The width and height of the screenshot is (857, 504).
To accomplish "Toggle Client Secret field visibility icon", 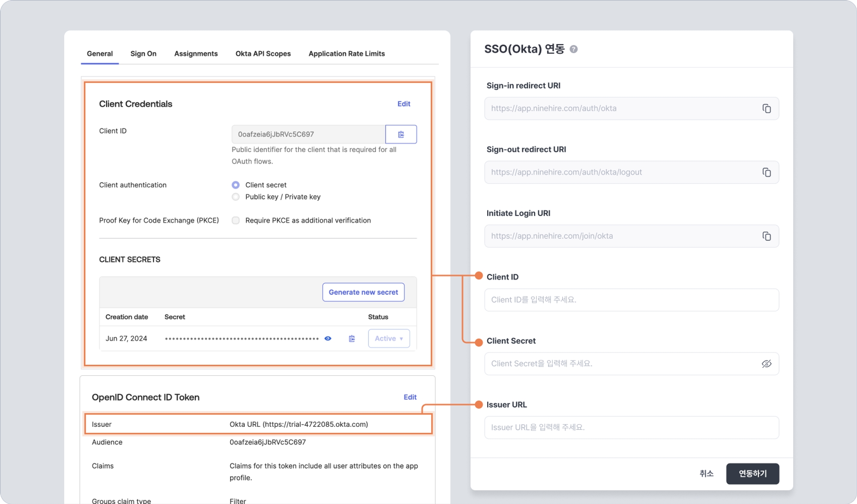I will coord(766,364).
